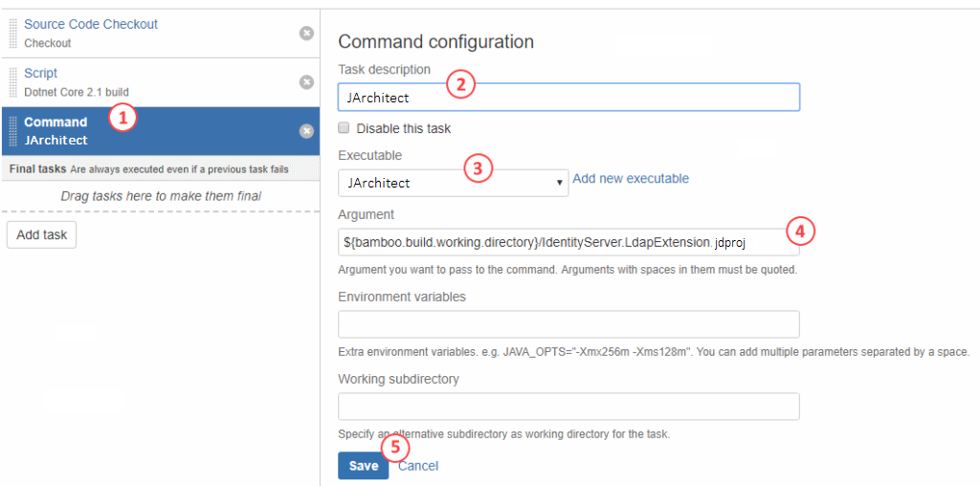The height and width of the screenshot is (486, 980).
Task: Click drag handle of Source Code Checkout task
Action: pyautogui.click(x=13, y=33)
